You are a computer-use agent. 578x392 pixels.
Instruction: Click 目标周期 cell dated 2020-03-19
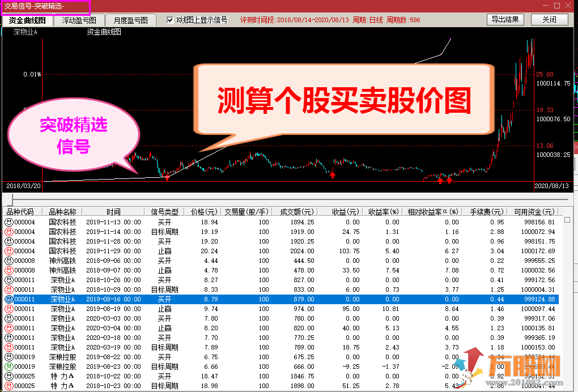point(164,347)
